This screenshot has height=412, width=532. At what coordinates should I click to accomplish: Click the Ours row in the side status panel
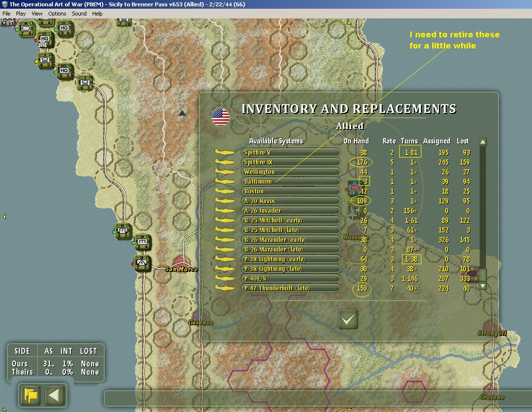[55, 364]
